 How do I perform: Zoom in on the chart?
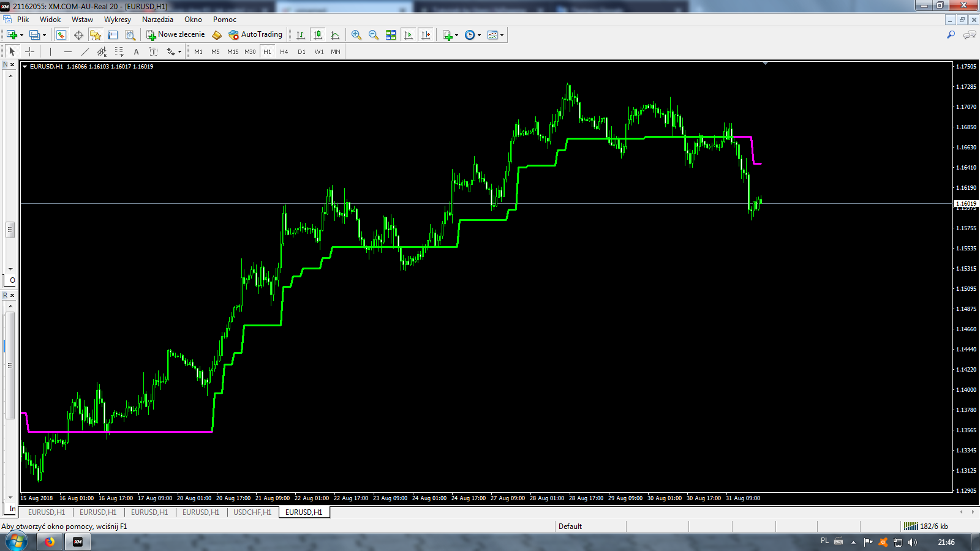point(356,35)
